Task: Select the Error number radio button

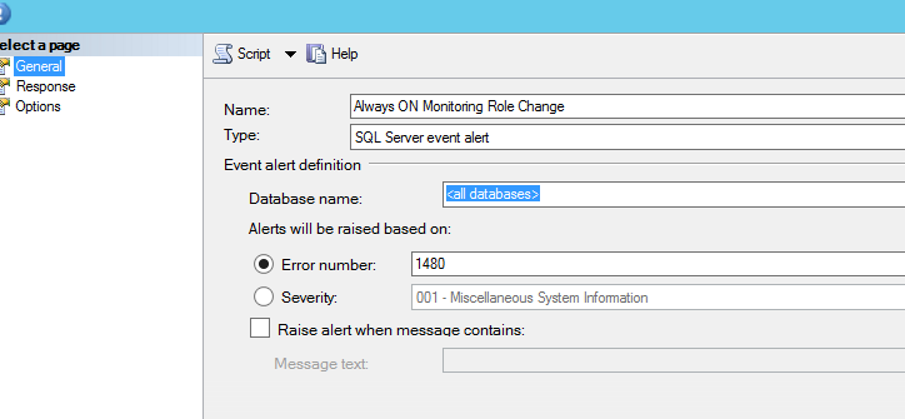Action: click(x=263, y=265)
